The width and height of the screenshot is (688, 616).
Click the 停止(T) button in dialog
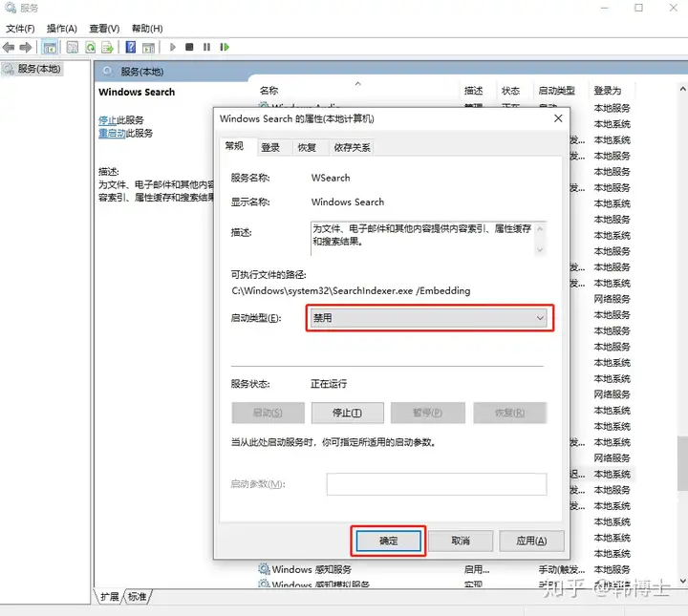coord(348,413)
